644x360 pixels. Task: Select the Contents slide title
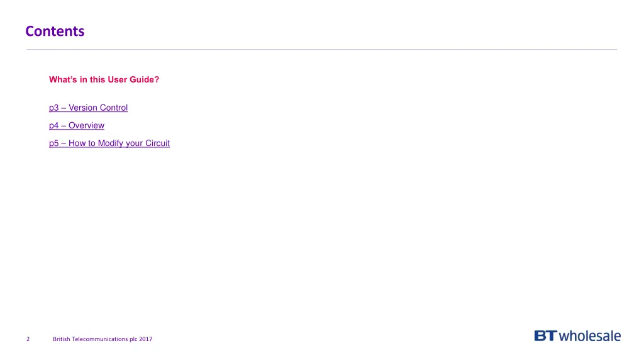click(55, 31)
